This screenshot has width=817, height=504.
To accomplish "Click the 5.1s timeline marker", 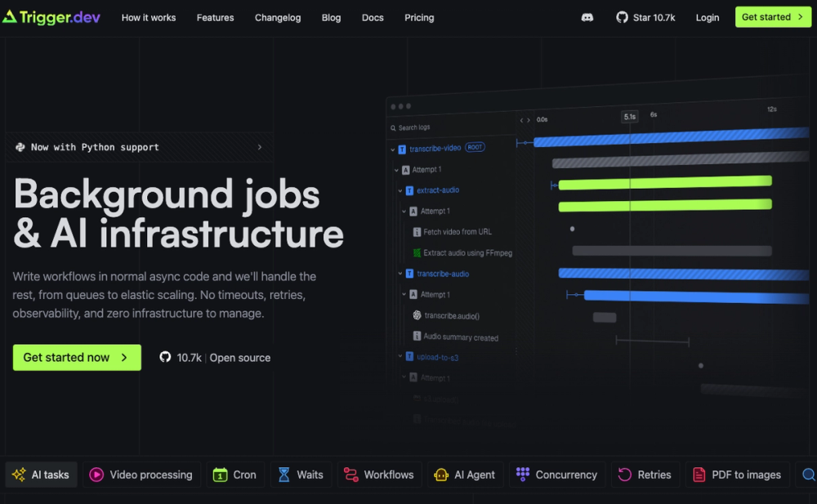I will pos(629,117).
